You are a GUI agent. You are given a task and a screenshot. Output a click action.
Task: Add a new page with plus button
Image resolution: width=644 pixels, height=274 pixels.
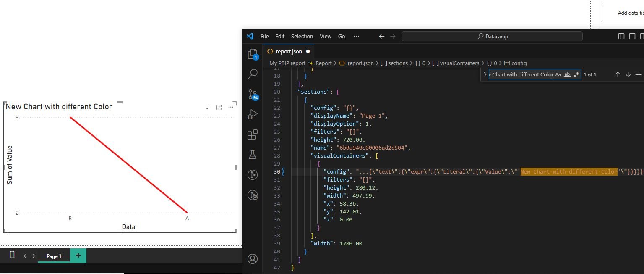point(78,256)
